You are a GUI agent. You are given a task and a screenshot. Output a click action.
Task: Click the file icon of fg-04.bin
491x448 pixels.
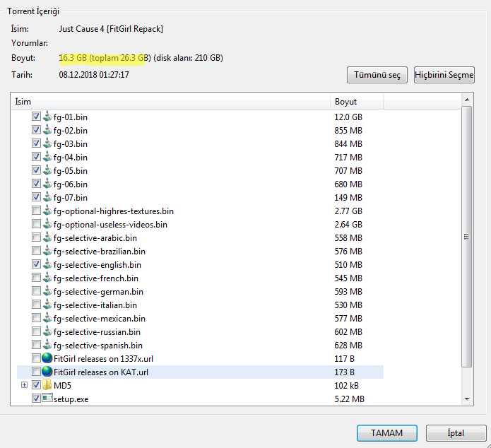click(47, 157)
